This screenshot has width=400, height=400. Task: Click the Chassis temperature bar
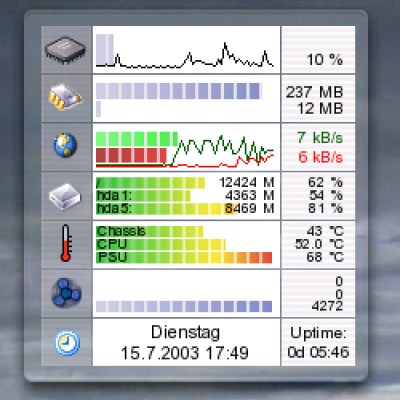pos(149,231)
